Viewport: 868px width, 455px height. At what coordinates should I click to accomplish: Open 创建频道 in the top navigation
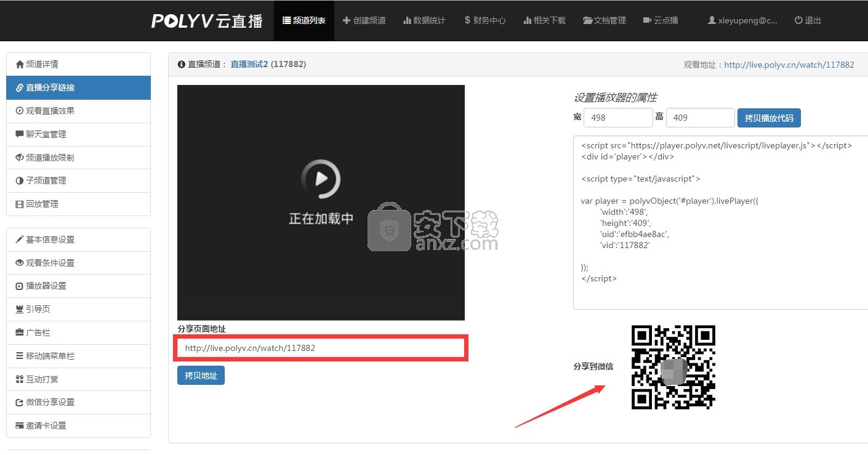(x=364, y=20)
